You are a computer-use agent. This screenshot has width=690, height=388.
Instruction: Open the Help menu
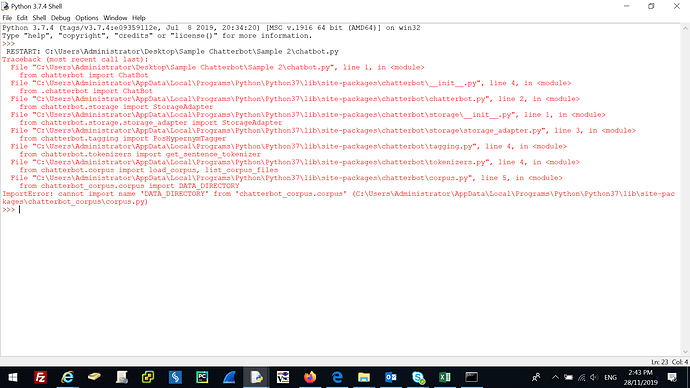pyautogui.click(x=139, y=18)
